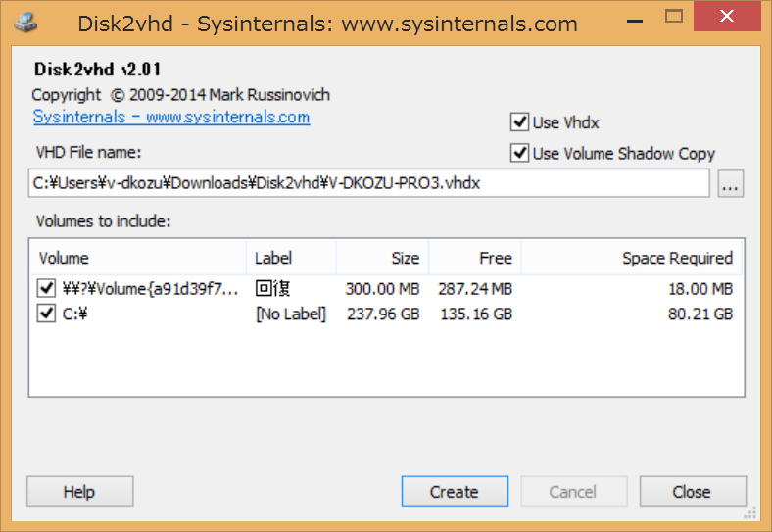Sort by the Volume column header

137,258
